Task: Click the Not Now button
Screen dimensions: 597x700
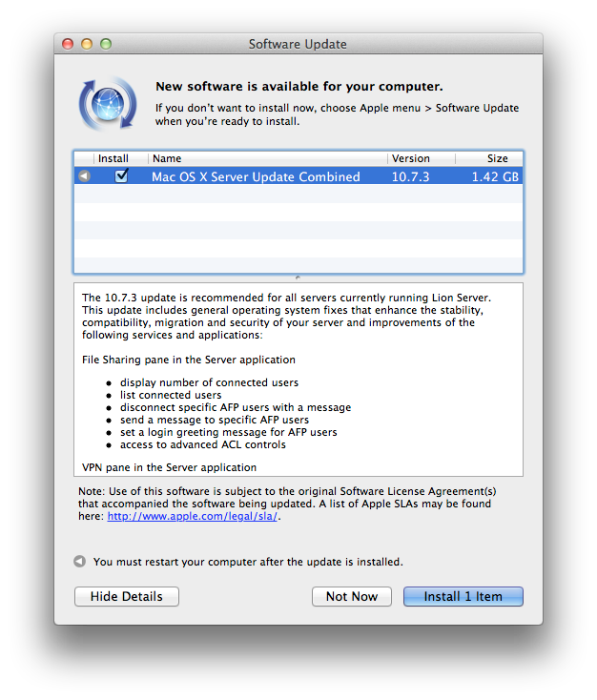Action: pos(352,596)
